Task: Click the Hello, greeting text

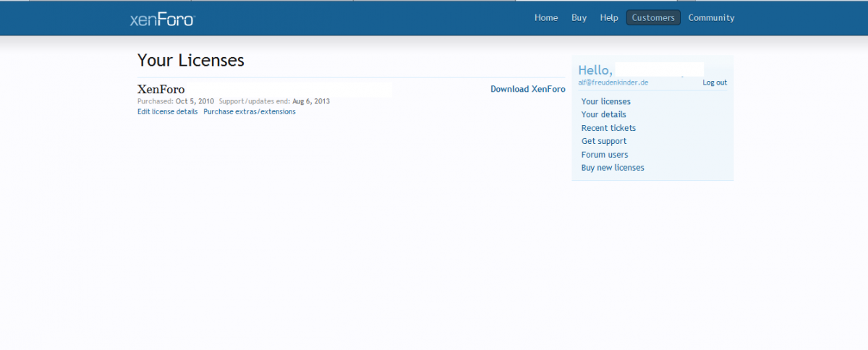Action: (x=596, y=70)
